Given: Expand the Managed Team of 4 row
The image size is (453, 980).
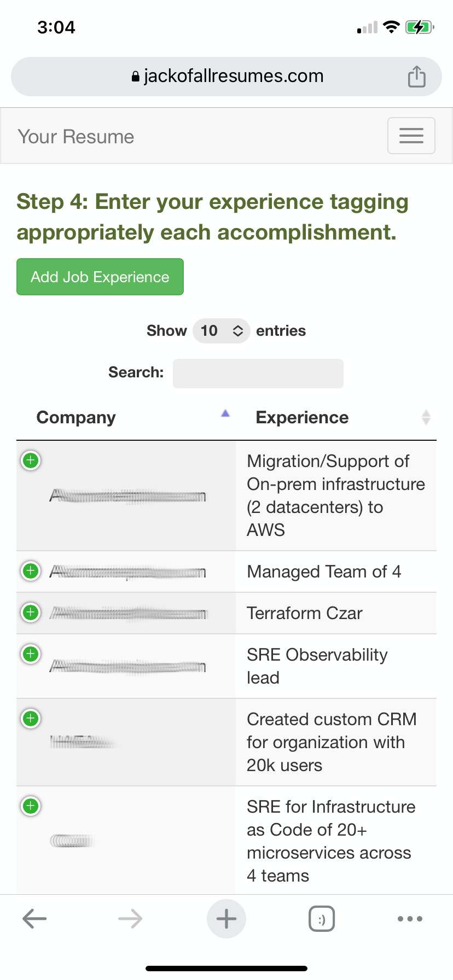Looking at the screenshot, I should point(31,571).
